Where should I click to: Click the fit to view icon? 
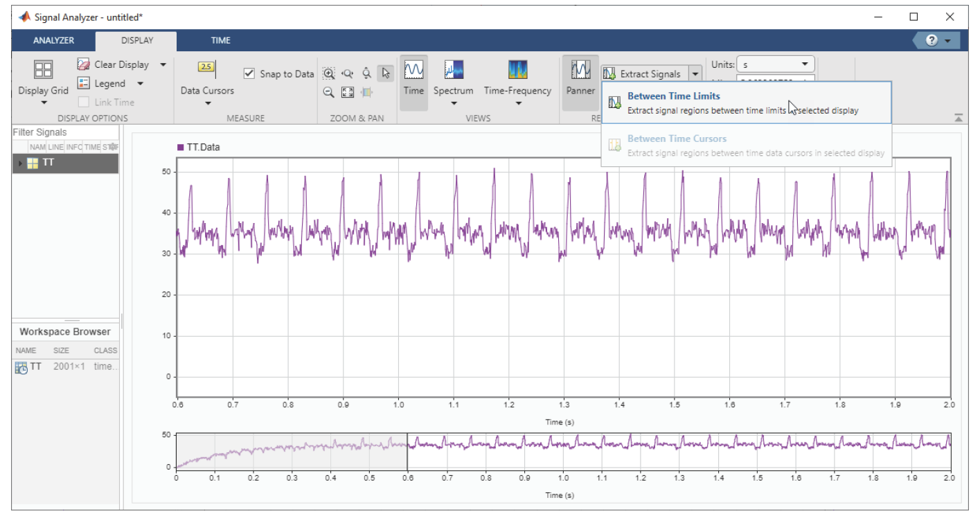pos(348,92)
